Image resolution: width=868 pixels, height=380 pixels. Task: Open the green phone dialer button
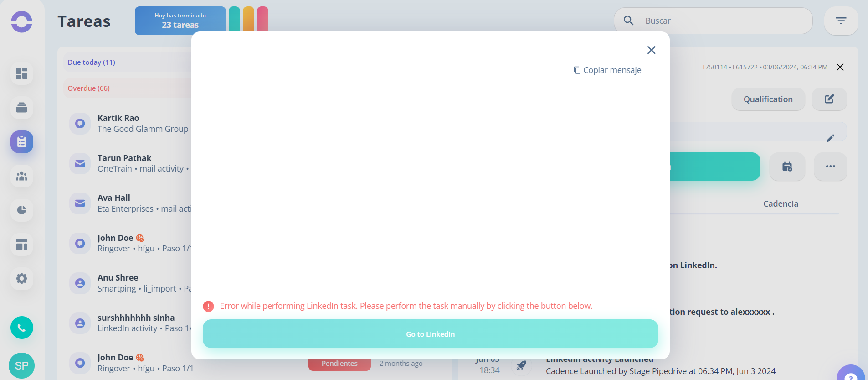(x=22, y=328)
